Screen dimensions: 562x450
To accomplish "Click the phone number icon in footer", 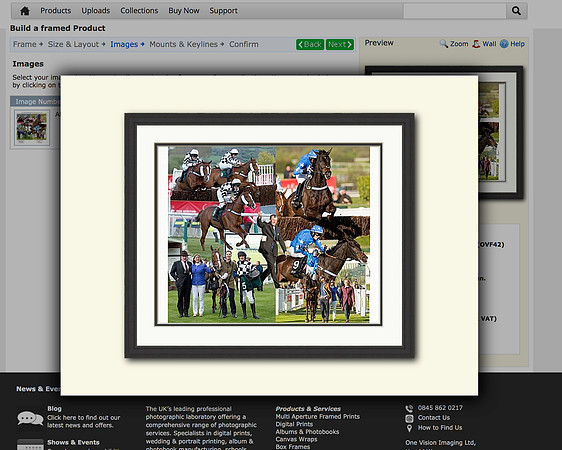I will point(409,408).
